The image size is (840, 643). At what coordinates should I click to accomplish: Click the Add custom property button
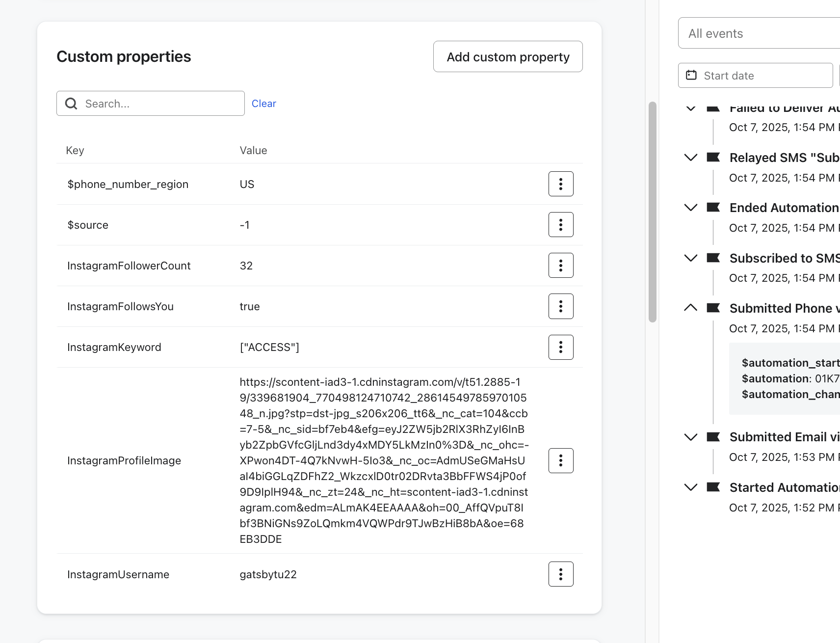tap(507, 57)
